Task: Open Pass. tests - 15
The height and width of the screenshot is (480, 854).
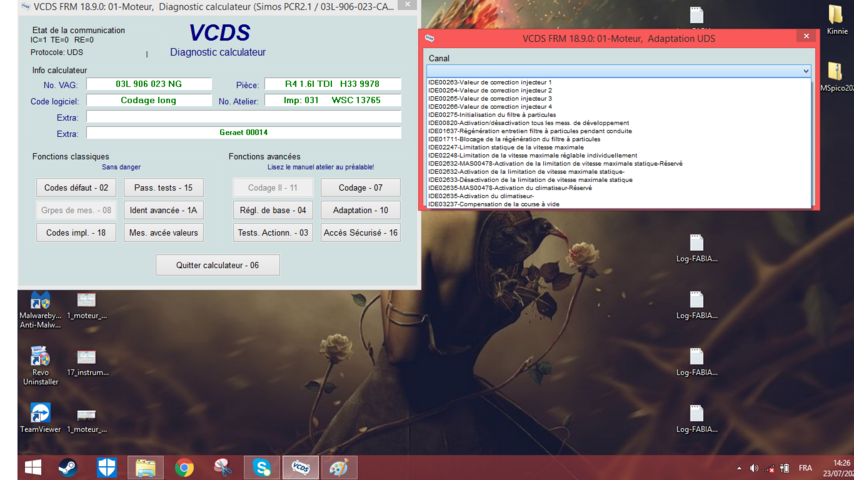Action: [x=163, y=187]
